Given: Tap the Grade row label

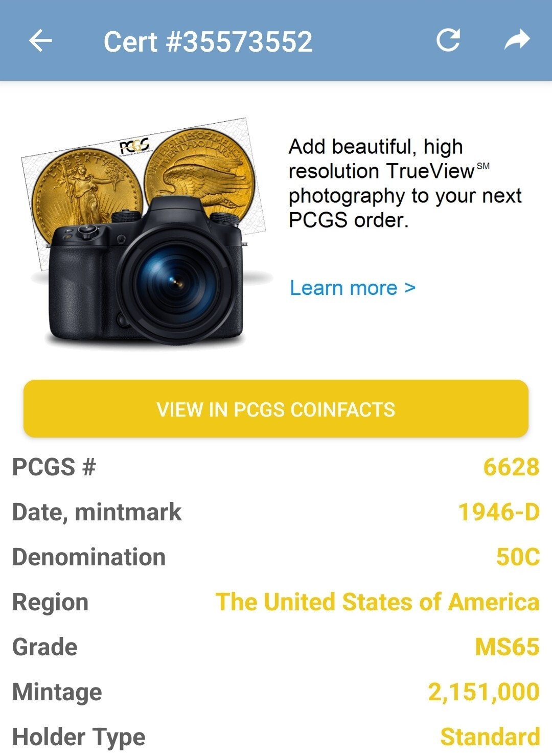Looking at the screenshot, I should point(45,647).
